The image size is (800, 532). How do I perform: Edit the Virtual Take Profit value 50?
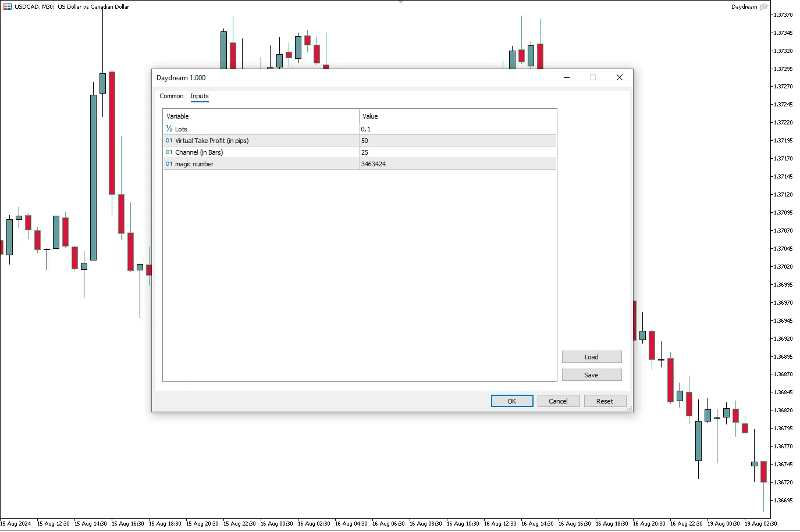point(458,141)
